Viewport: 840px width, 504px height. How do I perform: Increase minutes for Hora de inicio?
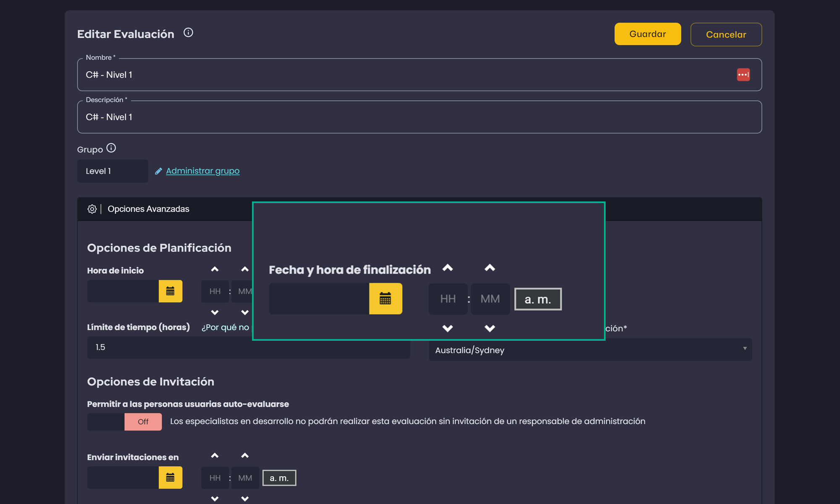coord(245,269)
